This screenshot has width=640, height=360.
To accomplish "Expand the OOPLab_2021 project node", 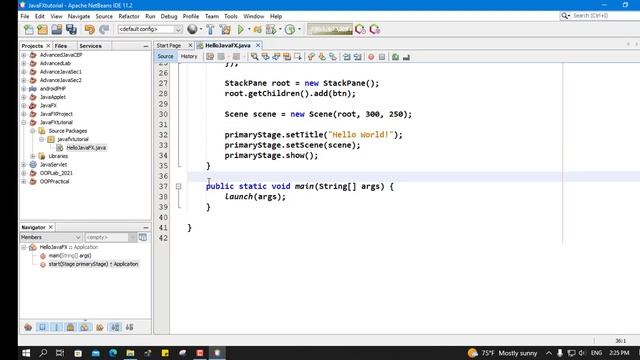I will coord(24,173).
